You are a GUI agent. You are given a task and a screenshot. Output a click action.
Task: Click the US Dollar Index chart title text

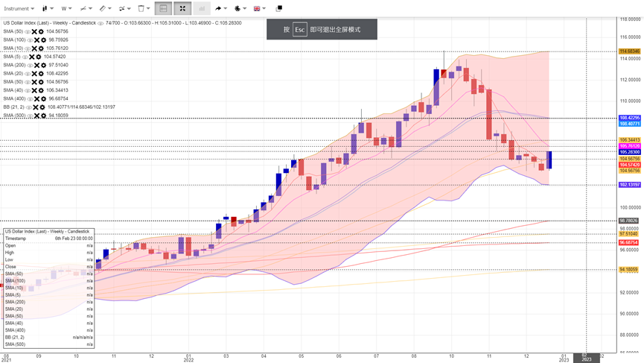point(50,23)
